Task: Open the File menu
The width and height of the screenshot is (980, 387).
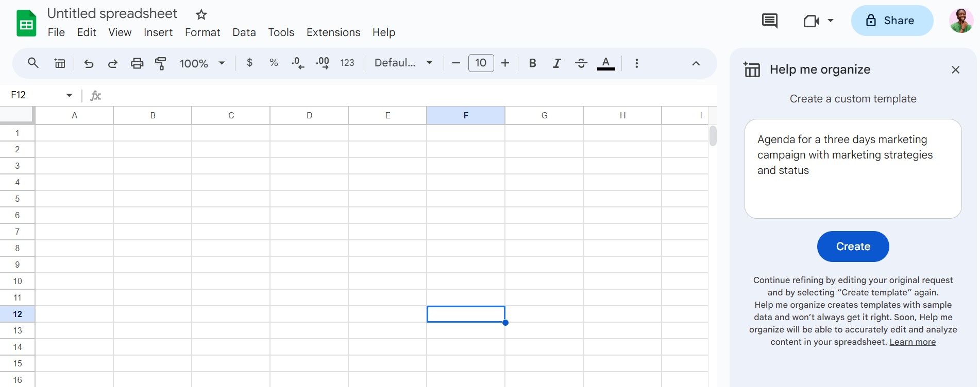Action: click(56, 32)
